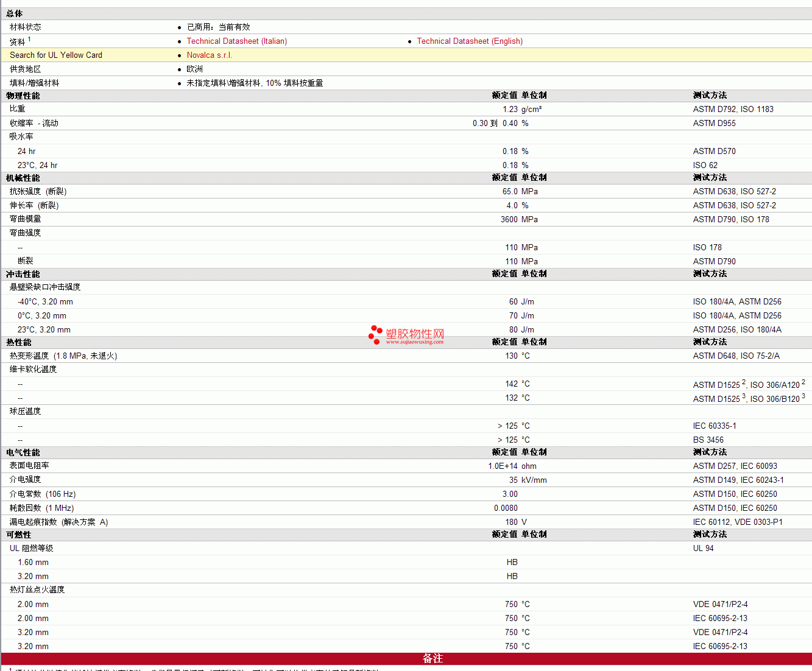
Task: Click the red '备注' notes header
Action: [x=433, y=659]
